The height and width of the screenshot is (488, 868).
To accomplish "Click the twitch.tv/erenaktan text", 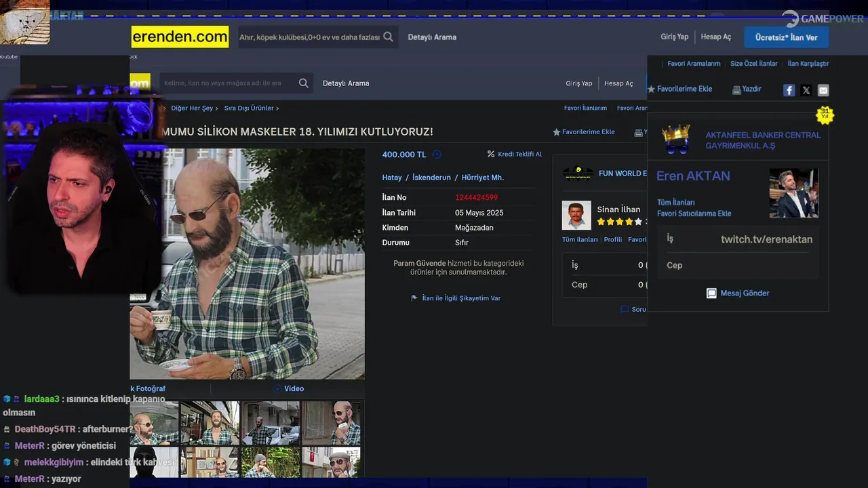I will pyautogui.click(x=766, y=239).
